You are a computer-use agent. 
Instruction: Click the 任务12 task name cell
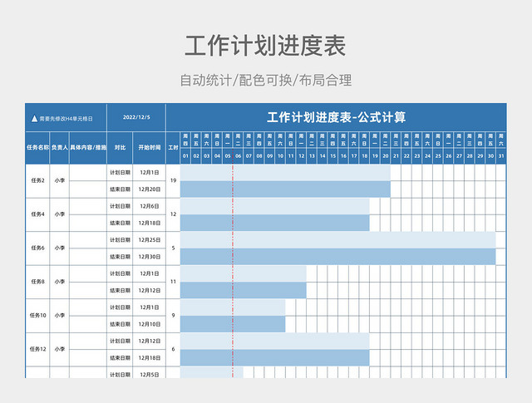pos(37,349)
